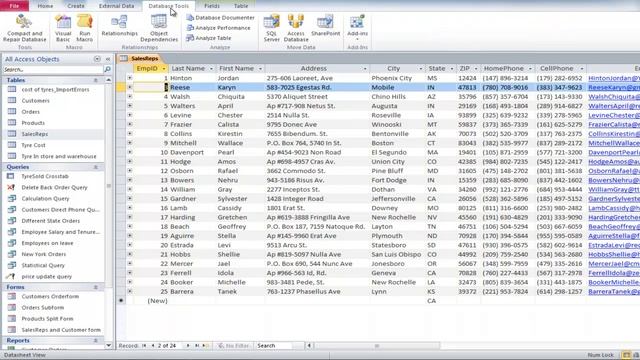Open City column dropdown arrow

420,69
